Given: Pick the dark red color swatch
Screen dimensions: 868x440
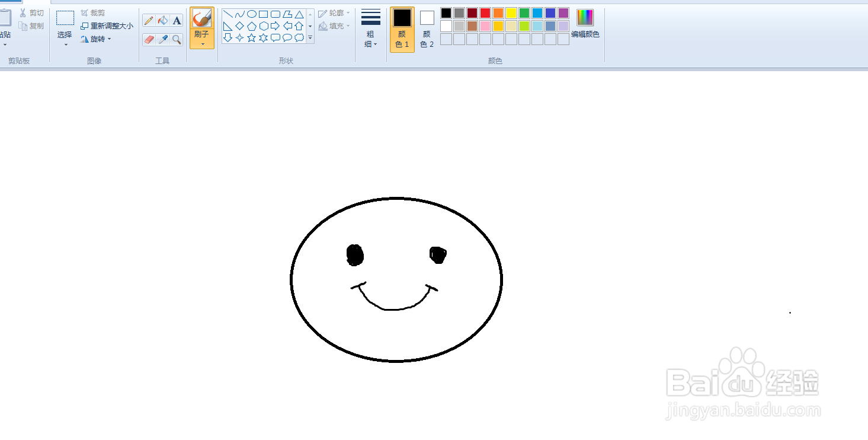Looking at the screenshot, I should click(x=472, y=13).
